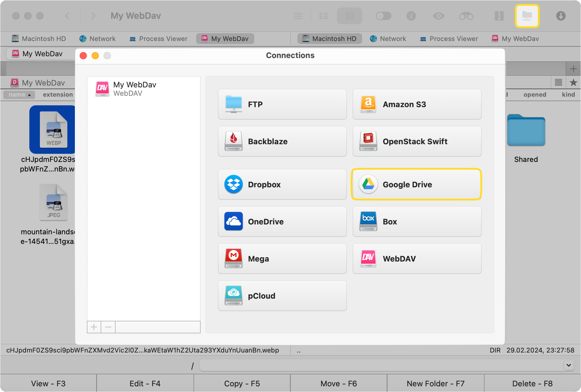The height and width of the screenshot is (392, 581).
Task: Sort files by the name column header
Action: coord(19,95)
